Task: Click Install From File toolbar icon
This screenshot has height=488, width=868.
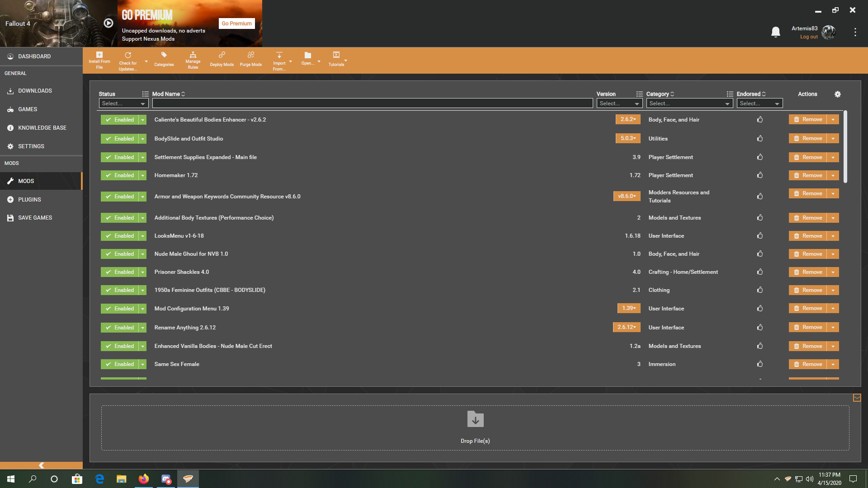Action: [99, 55]
